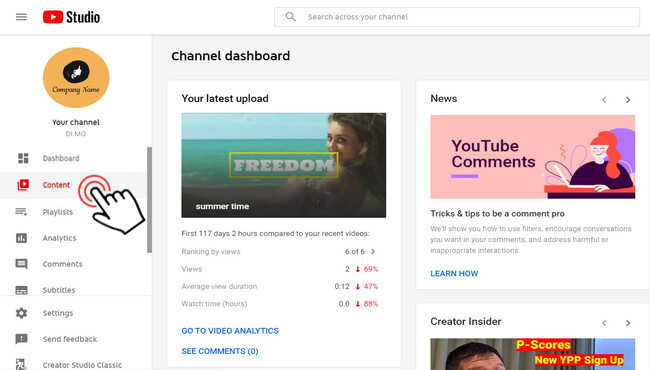650x370 pixels.
Task: Click the 'DI MO' channel name
Action: click(x=76, y=134)
